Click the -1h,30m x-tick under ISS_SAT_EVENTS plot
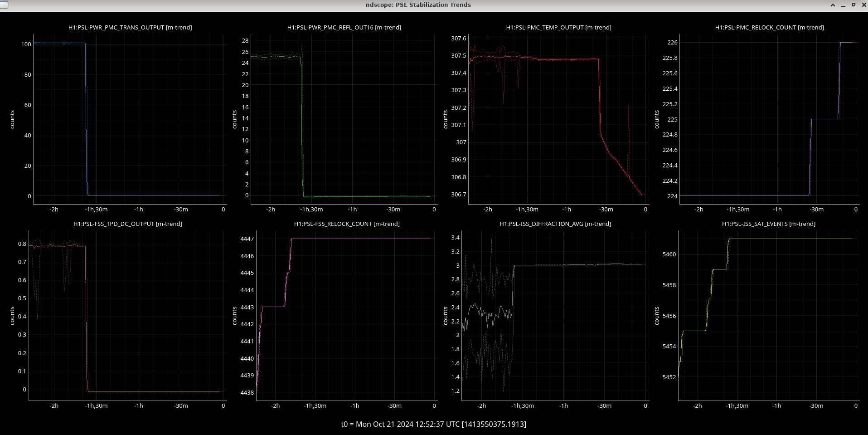 pyautogui.click(x=737, y=406)
